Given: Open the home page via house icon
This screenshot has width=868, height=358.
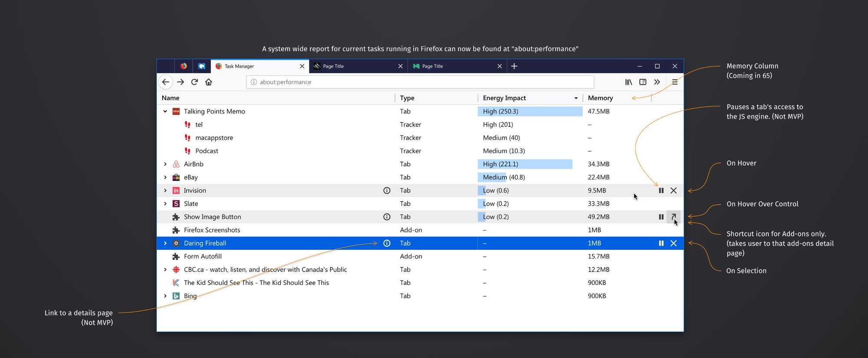Looking at the screenshot, I should (209, 82).
